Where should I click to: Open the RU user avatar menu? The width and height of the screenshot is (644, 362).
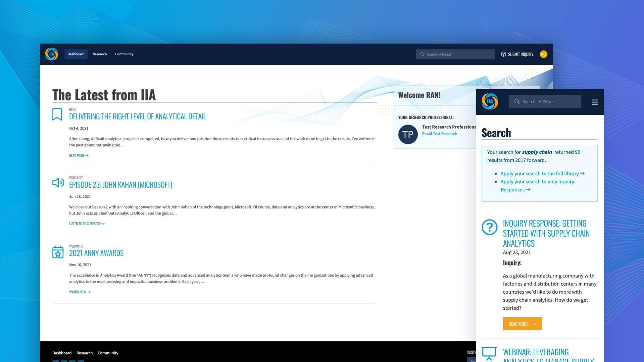point(543,54)
